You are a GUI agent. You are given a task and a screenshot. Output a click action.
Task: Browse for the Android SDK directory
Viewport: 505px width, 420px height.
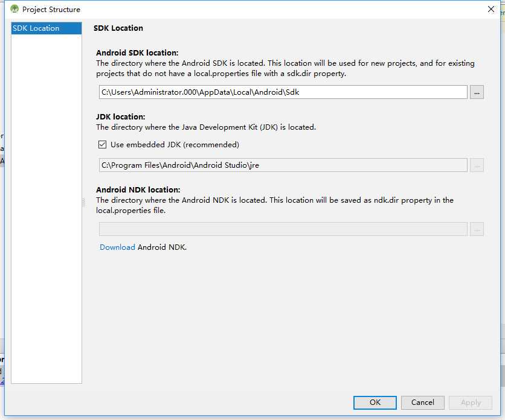[477, 92]
